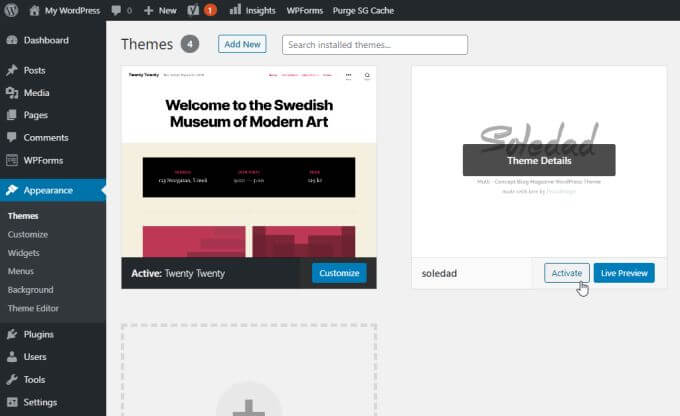Open the Media menu label

pos(36,92)
